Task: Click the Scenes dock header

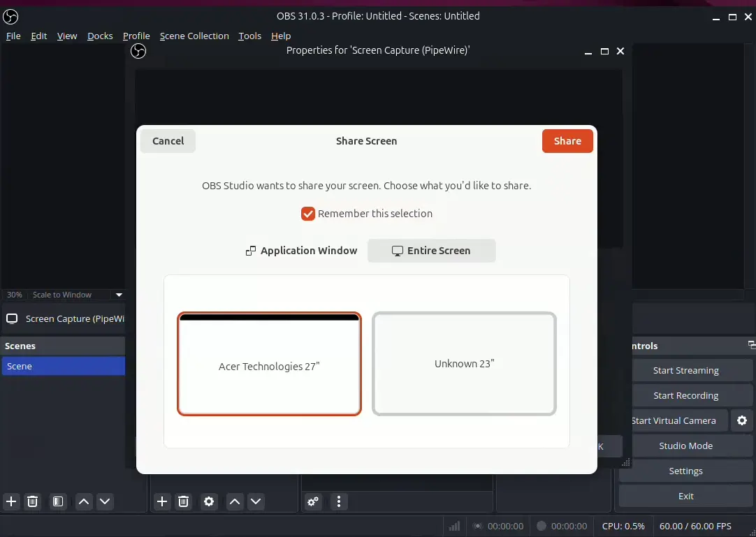Action: click(x=63, y=346)
